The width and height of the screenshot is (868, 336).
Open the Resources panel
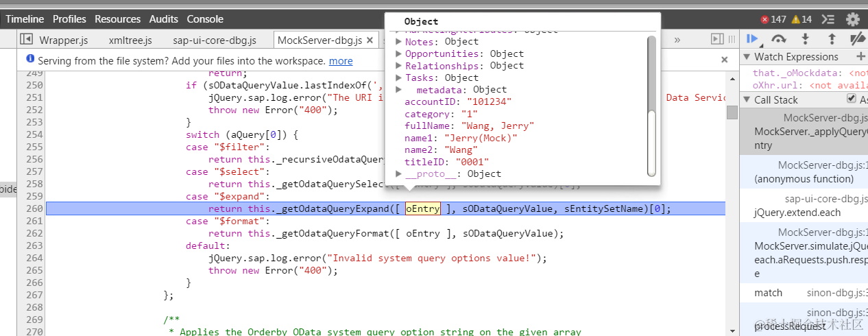(x=118, y=19)
